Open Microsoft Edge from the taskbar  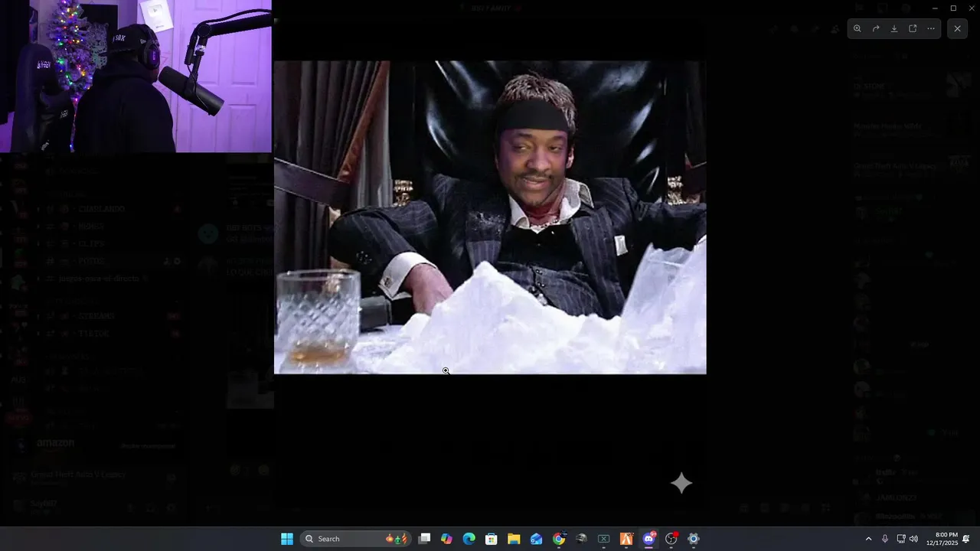pyautogui.click(x=469, y=539)
